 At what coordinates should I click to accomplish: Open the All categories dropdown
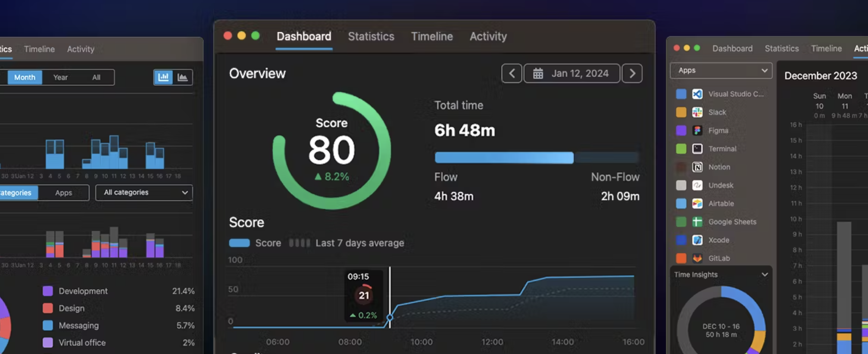144,193
